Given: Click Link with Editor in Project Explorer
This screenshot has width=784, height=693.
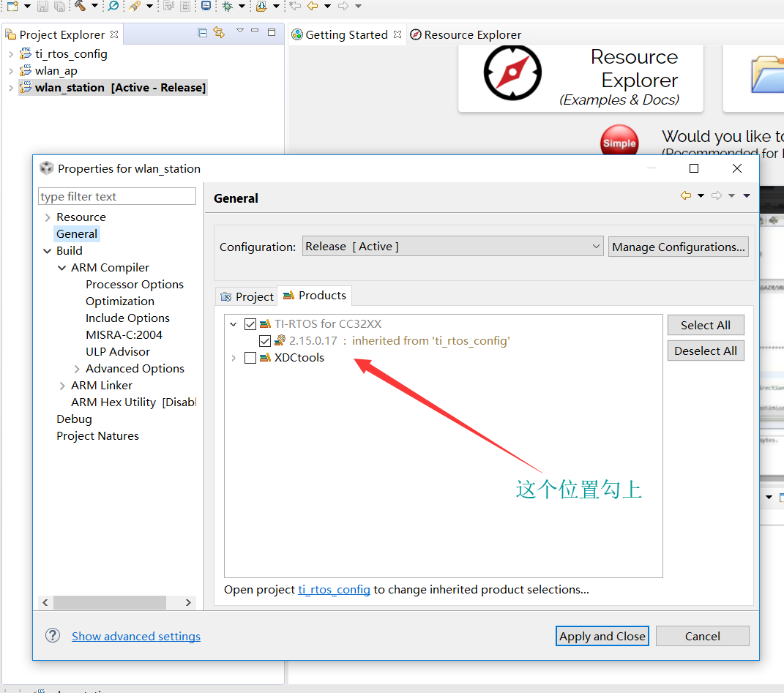Looking at the screenshot, I should (x=219, y=32).
